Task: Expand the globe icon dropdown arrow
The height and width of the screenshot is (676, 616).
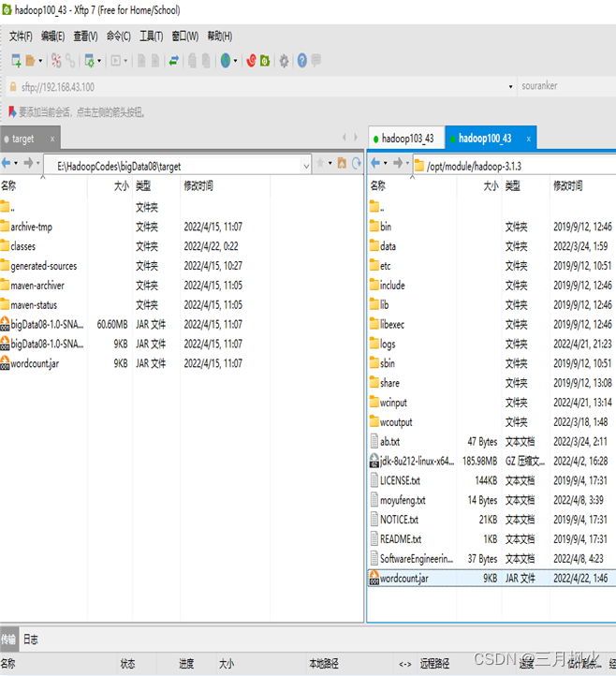Action: pos(235,61)
